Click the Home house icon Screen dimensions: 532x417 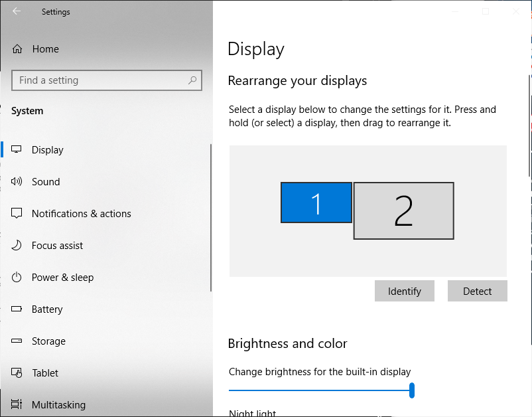tap(17, 49)
